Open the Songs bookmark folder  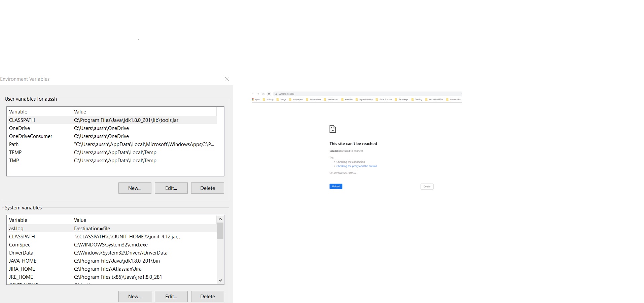pos(281,99)
